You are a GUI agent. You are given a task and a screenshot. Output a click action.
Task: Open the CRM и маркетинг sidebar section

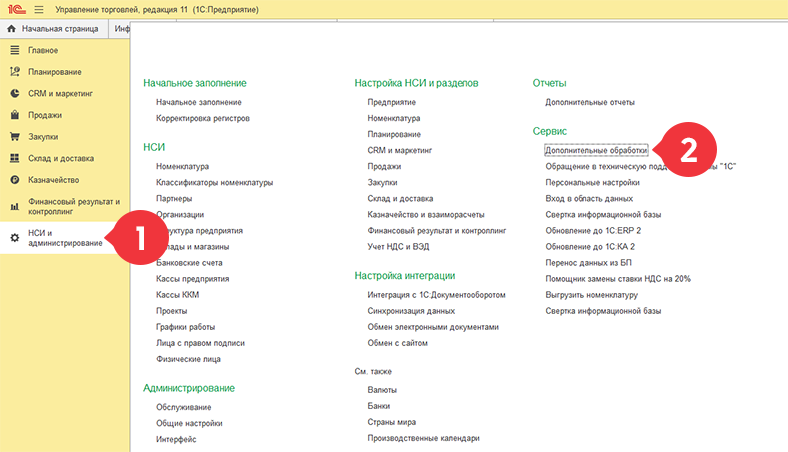tap(60, 94)
